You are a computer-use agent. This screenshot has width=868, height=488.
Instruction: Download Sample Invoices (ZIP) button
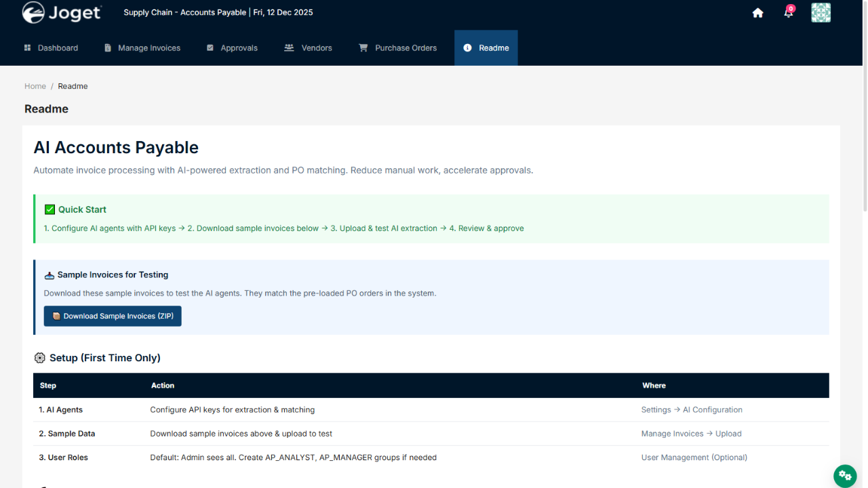pos(113,316)
